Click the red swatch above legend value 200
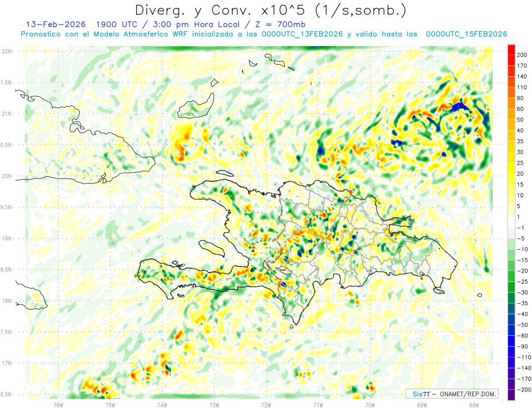 coord(511,49)
